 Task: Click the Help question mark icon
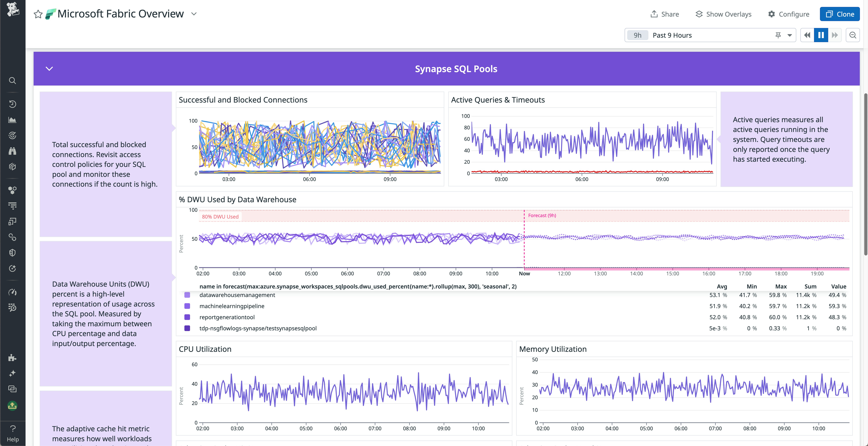[x=13, y=429]
